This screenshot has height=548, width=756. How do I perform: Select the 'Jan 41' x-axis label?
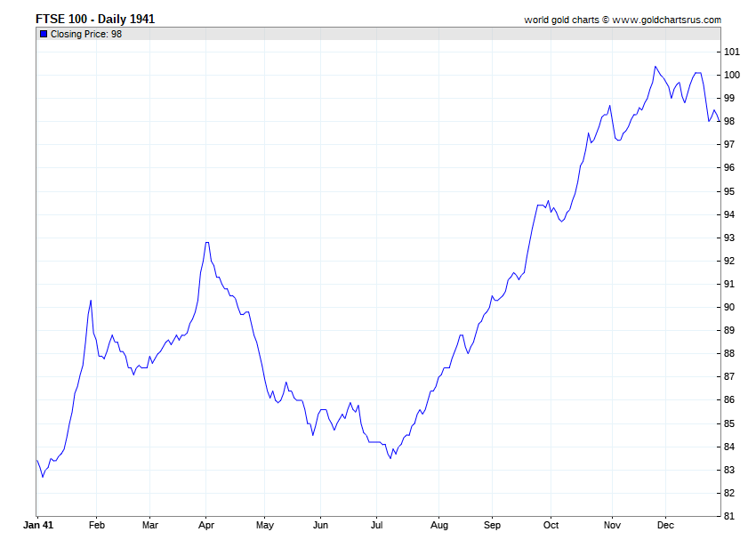coord(38,525)
